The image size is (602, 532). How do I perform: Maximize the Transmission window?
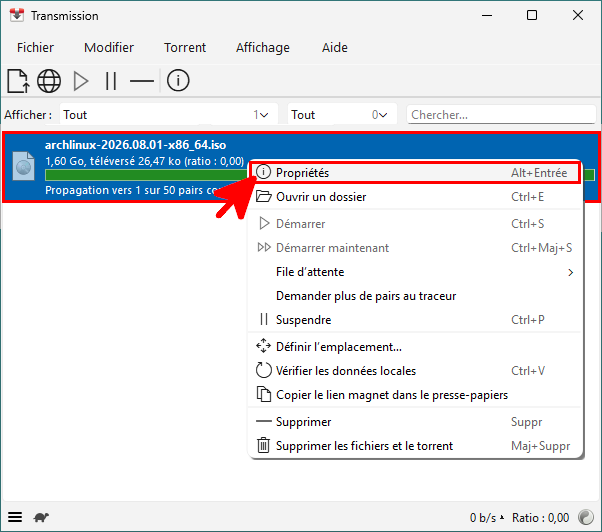point(532,15)
